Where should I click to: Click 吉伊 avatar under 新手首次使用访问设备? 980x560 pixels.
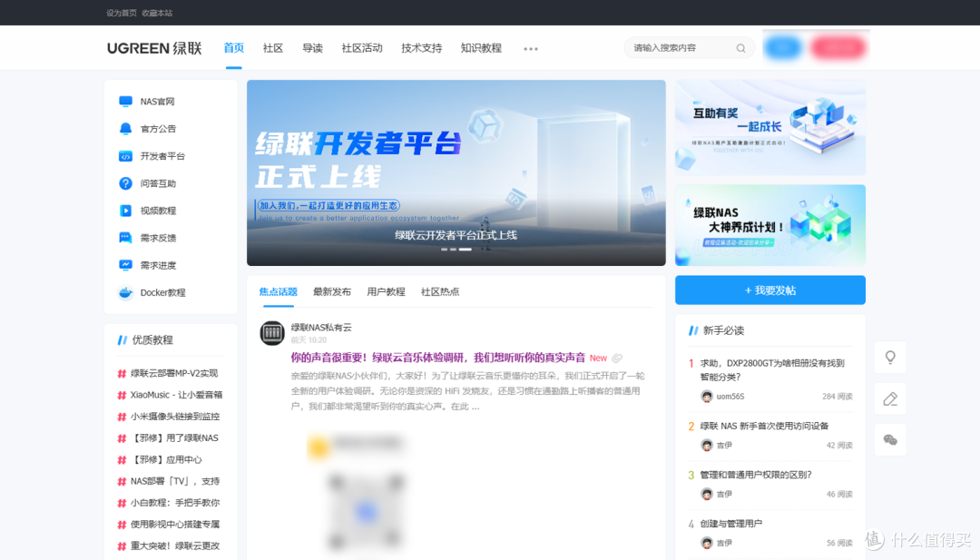[x=707, y=445]
